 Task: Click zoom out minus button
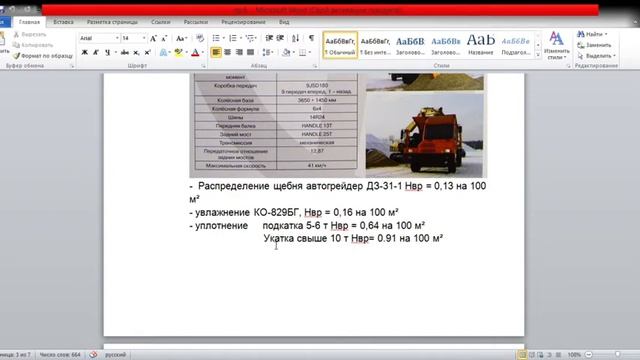[589, 355]
